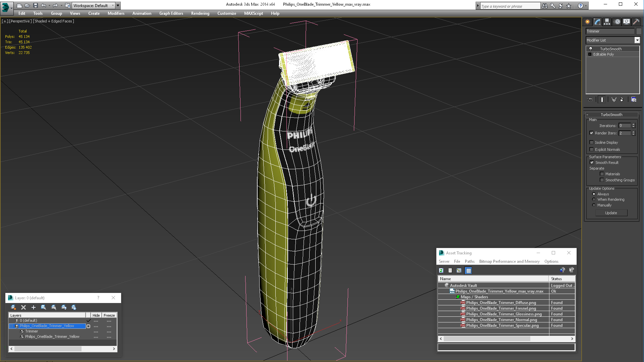Open Bitmap Performance and Memory menu

pos(509,261)
